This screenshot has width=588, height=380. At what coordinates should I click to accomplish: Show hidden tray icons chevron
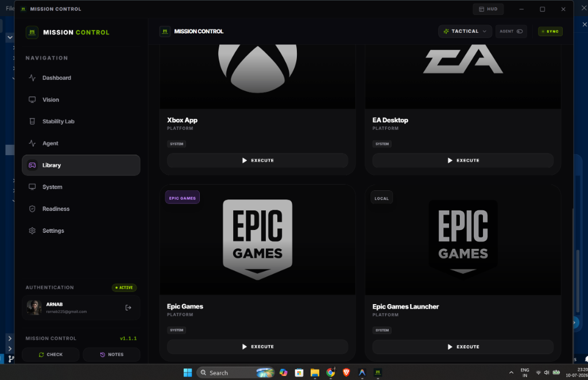coord(511,373)
